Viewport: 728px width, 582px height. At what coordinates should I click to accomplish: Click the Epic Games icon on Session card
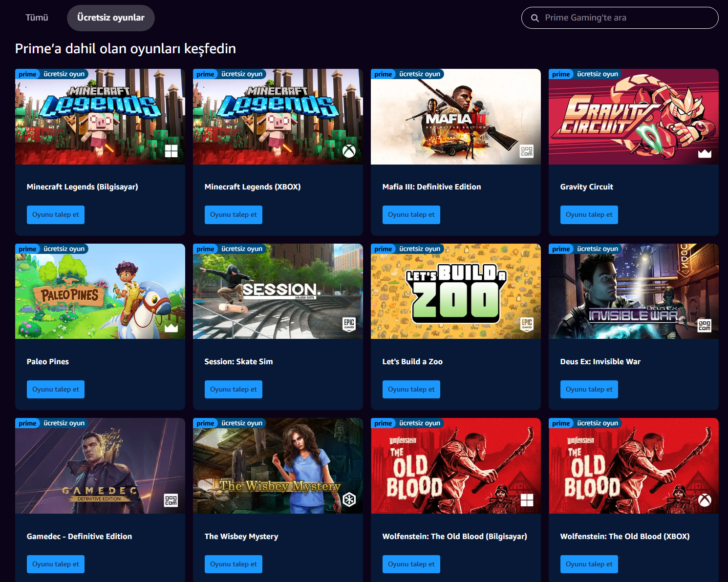coord(349,324)
